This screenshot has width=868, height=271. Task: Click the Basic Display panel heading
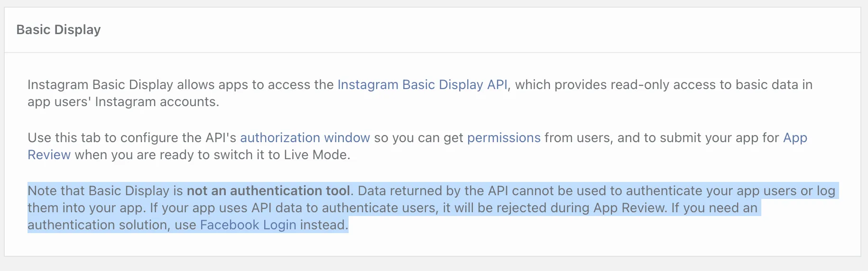point(58,30)
